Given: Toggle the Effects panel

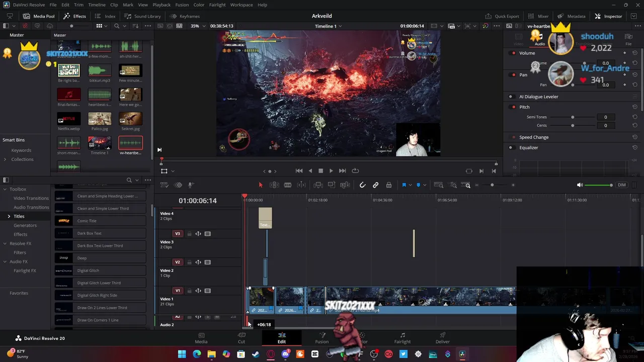Looking at the screenshot, I should (74, 16).
